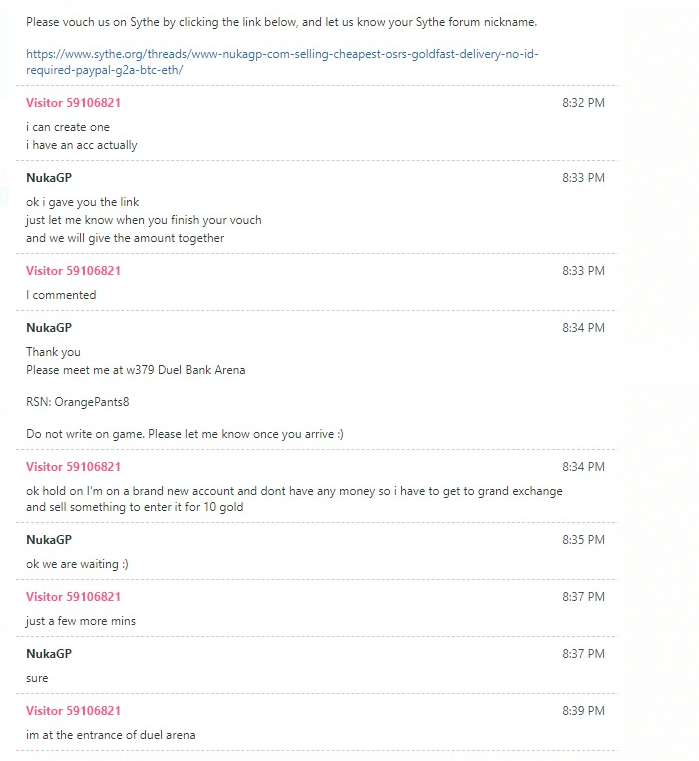Click 'Do not write on game' message line
The height and width of the screenshot is (761, 699).
point(185,434)
